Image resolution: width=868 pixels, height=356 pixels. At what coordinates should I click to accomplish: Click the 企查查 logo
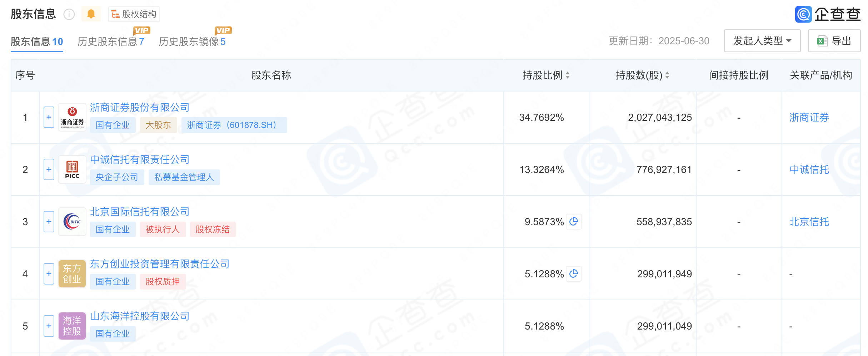pyautogui.click(x=828, y=14)
